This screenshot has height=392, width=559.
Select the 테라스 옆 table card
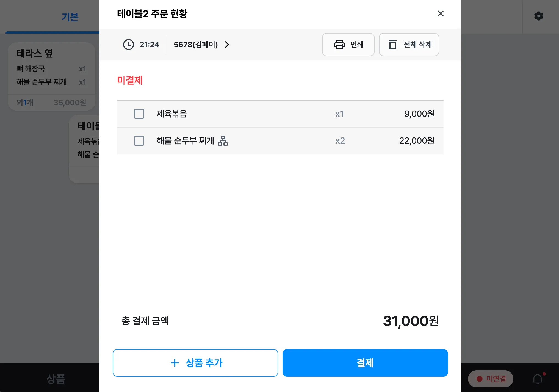[x=51, y=76]
